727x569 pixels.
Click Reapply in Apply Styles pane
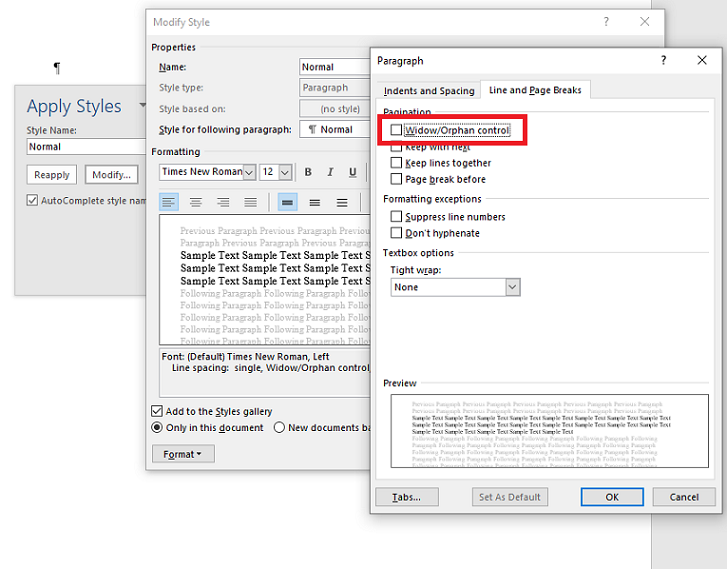coord(51,175)
